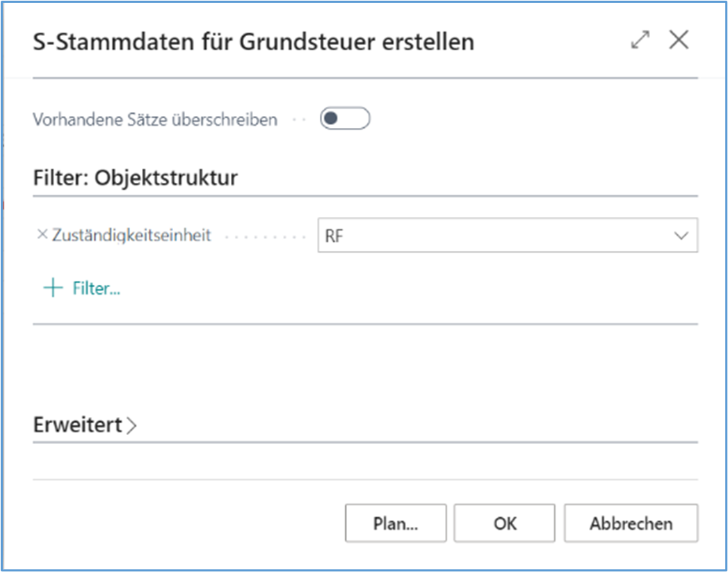Close the Grundsteuer dialog with the X
The image size is (728, 572).
pyautogui.click(x=679, y=41)
